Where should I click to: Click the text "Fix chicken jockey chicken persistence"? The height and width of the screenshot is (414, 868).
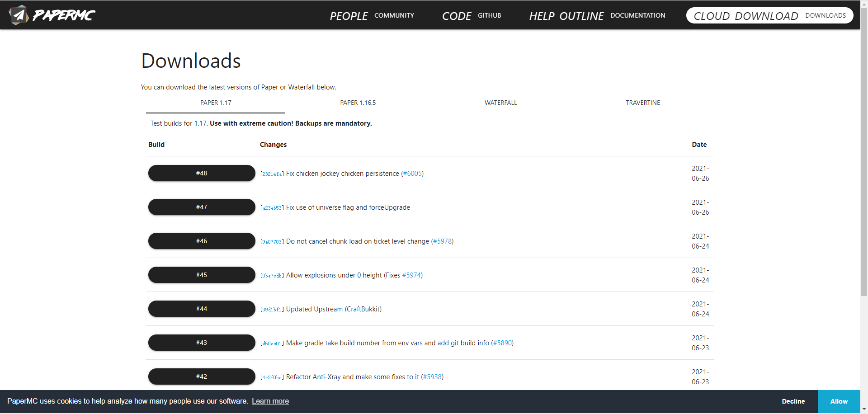[x=343, y=174]
